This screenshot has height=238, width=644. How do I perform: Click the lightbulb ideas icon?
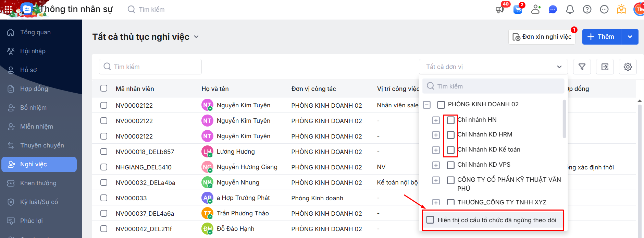(621, 9)
